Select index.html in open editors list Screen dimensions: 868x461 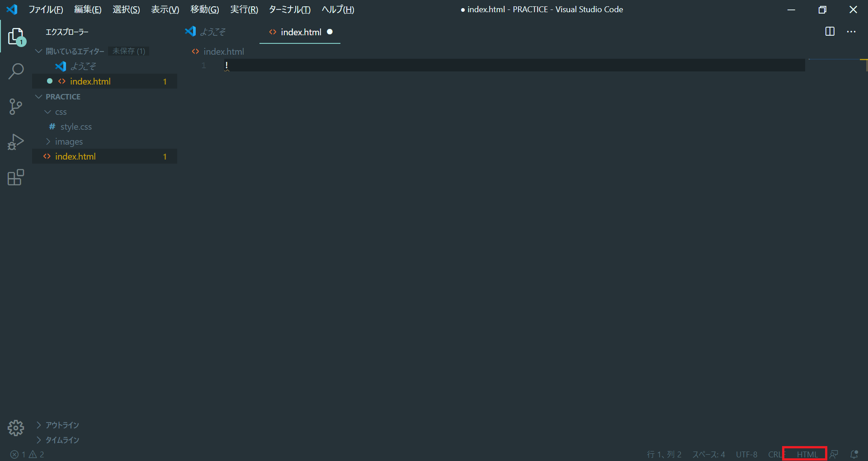pyautogui.click(x=105, y=81)
